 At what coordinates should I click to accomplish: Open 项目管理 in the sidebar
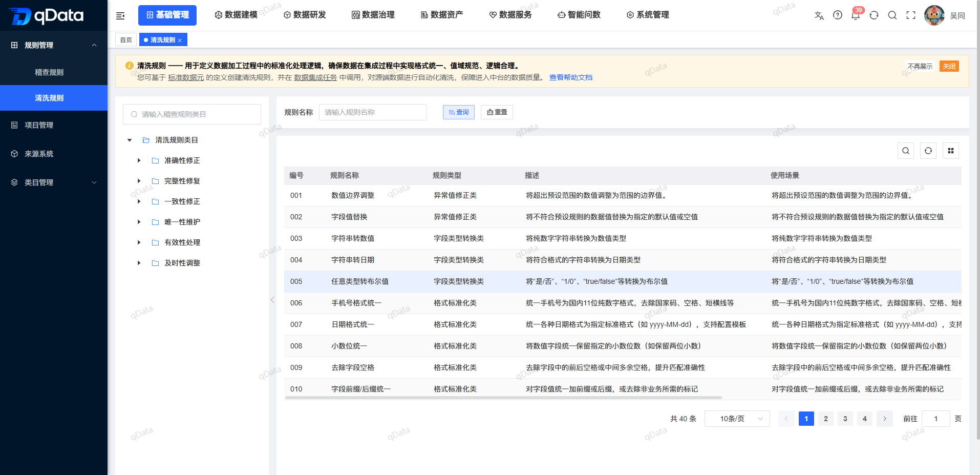click(54, 125)
